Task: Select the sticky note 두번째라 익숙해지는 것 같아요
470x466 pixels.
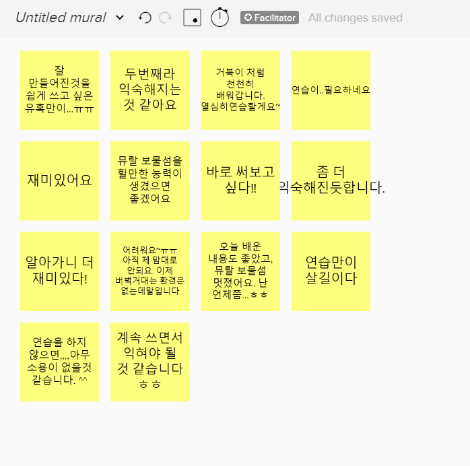Action: pos(150,90)
